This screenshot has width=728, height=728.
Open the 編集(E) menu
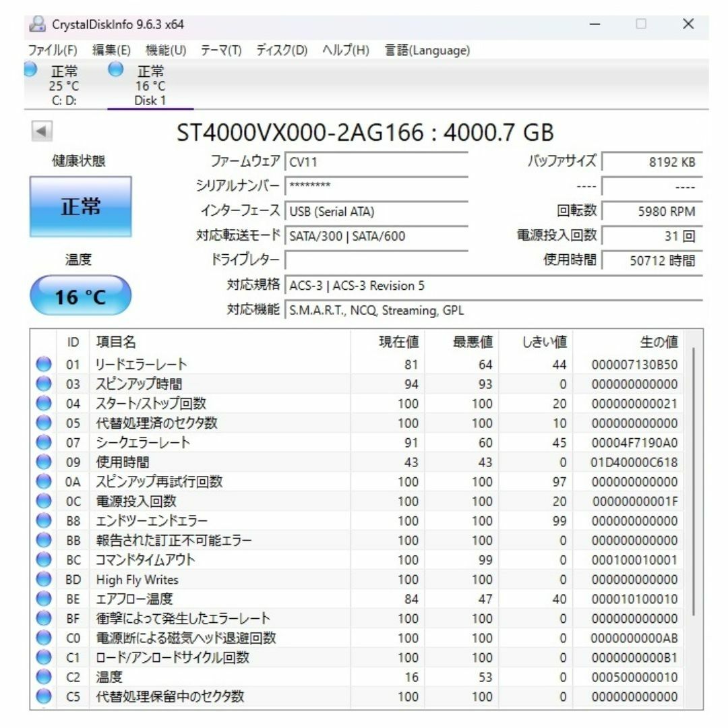click(x=111, y=50)
